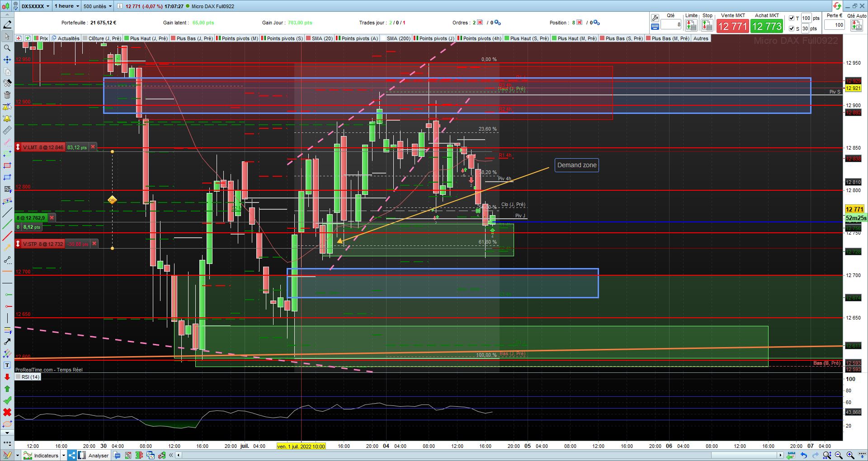Click the Perte € input field

coord(835,25)
